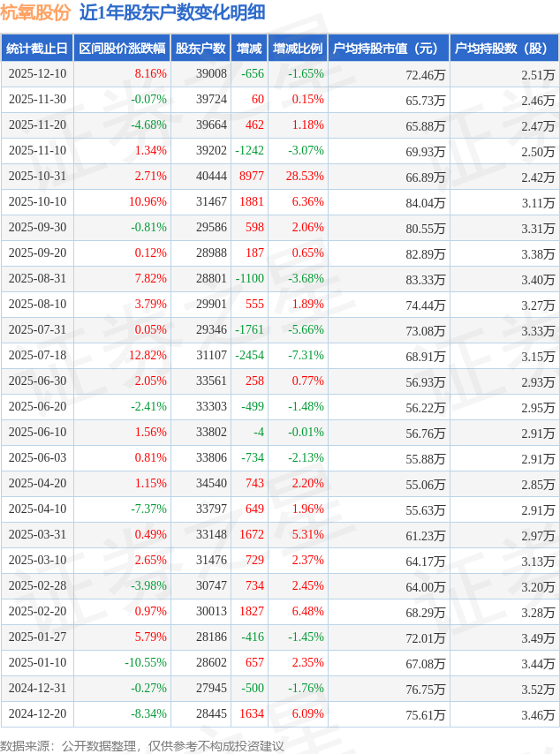
Task: Click the 杭氧股份 stock name title
Action: click(x=35, y=12)
